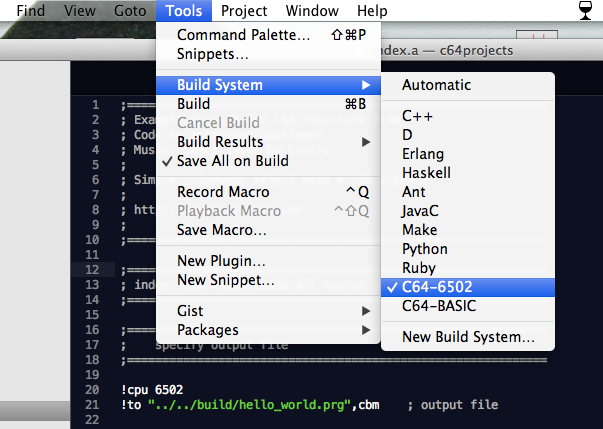Choose Python build system
The image size is (603, 429).
click(468, 249)
